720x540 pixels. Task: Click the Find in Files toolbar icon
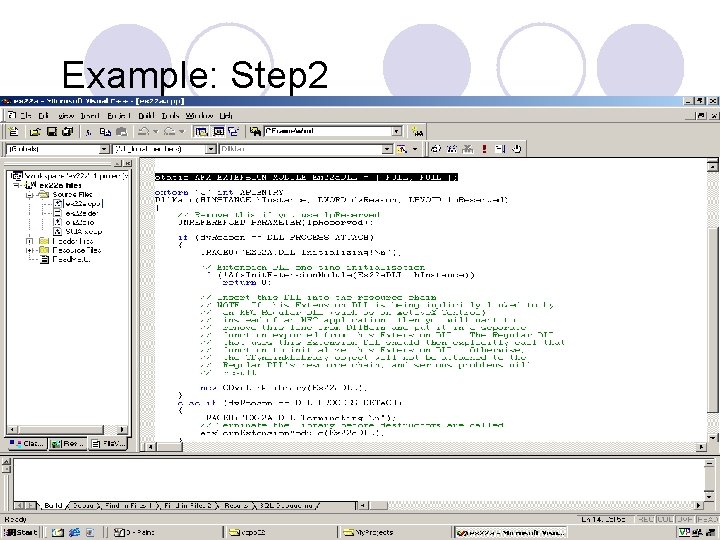[255, 132]
